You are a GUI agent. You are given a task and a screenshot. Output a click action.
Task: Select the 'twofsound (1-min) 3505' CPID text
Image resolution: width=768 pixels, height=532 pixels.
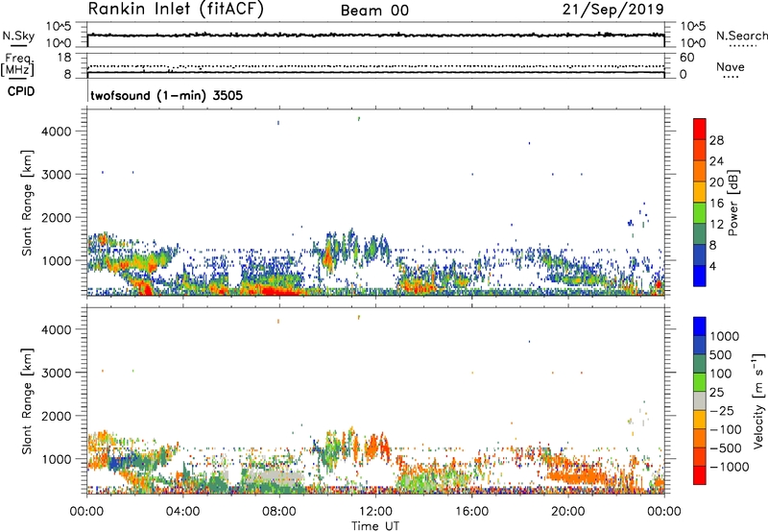(x=166, y=95)
